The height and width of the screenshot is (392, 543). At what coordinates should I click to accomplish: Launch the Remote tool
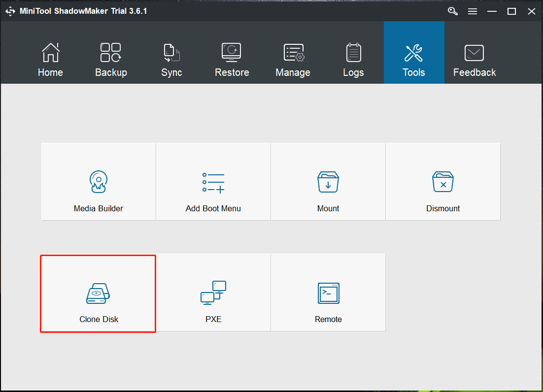click(328, 293)
